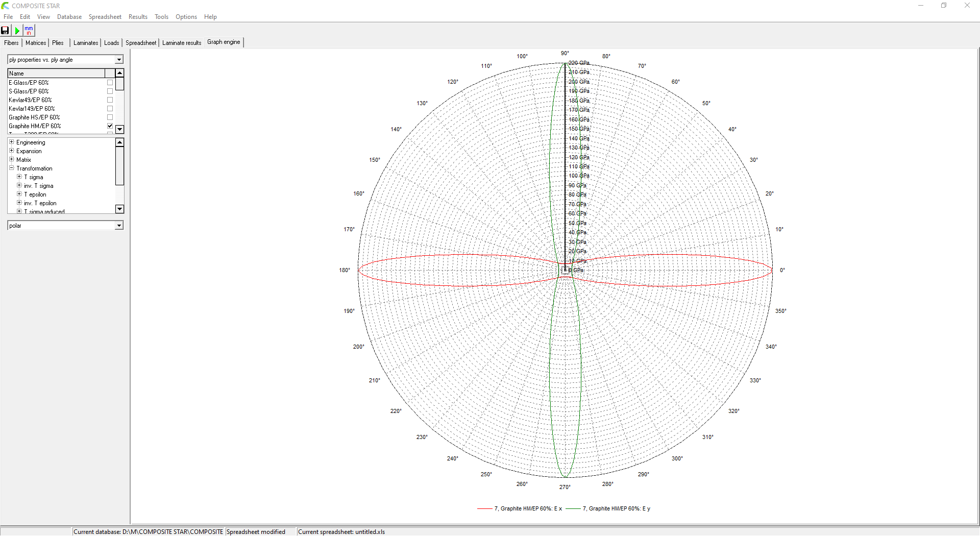Uncheck the Graphite HM/EP 60% checkbox
The width and height of the screenshot is (980, 536).
pos(110,126)
